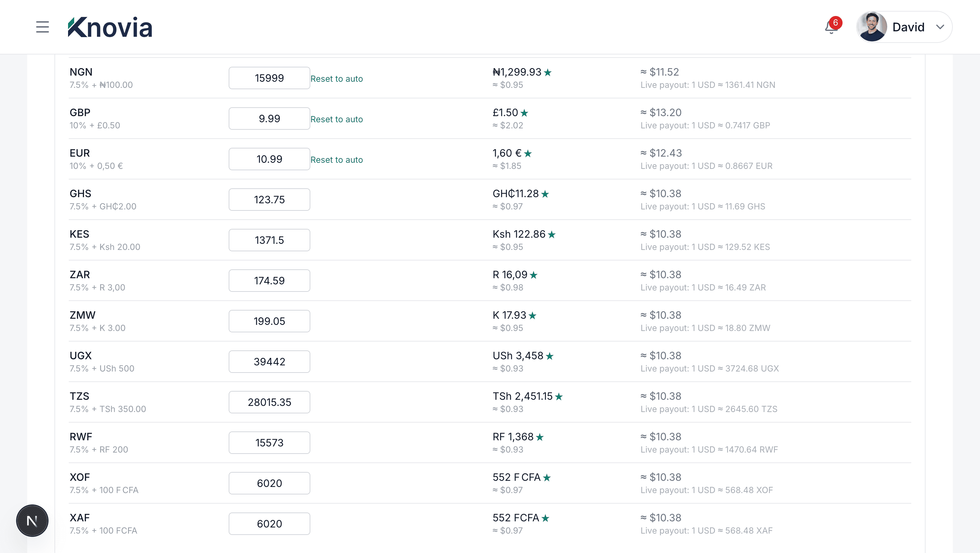Image resolution: width=980 pixels, height=553 pixels.
Task: Reset EUR price to auto
Action: click(x=336, y=159)
